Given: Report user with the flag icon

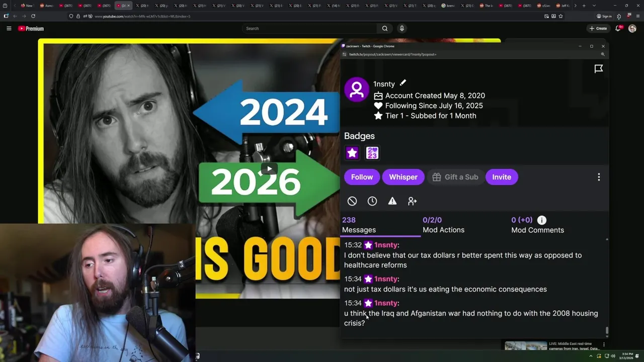Looking at the screenshot, I should [599, 69].
